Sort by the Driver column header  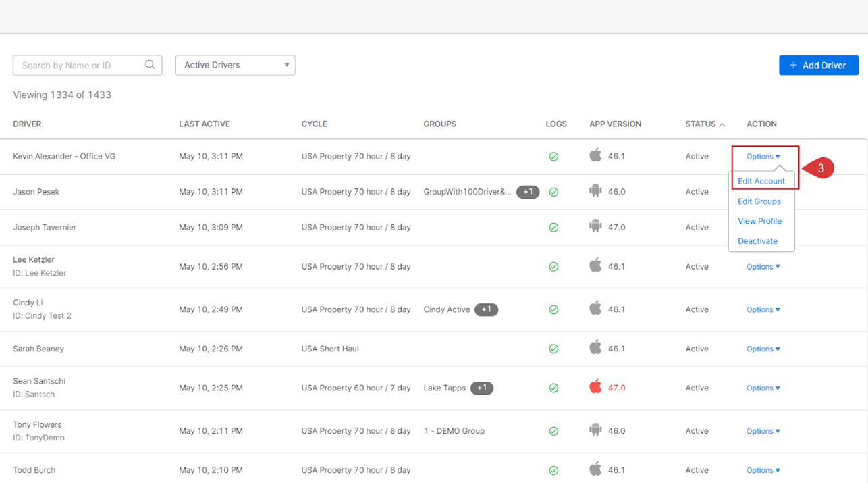(x=27, y=124)
